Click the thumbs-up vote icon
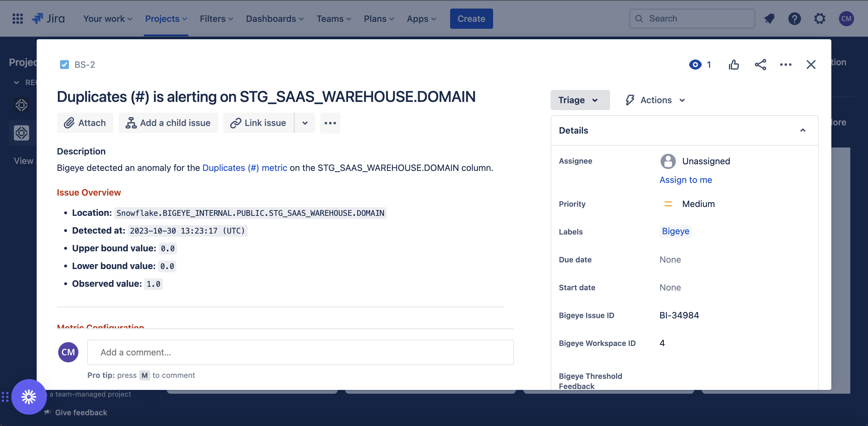Viewport: 868px width, 426px height. point(734,65)
